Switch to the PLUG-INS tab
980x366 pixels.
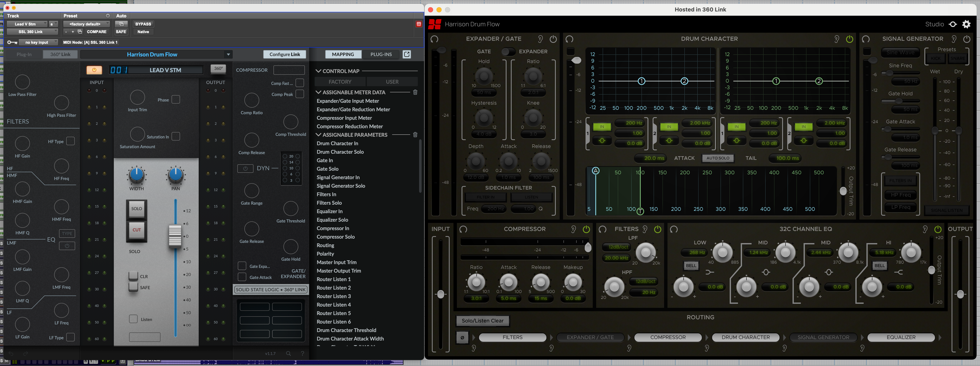pyautogui.click(x=381, y=54)
